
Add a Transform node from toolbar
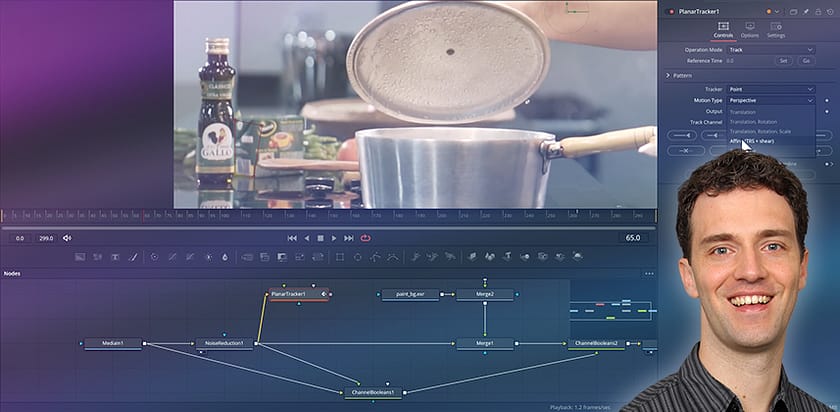(318, 257)
